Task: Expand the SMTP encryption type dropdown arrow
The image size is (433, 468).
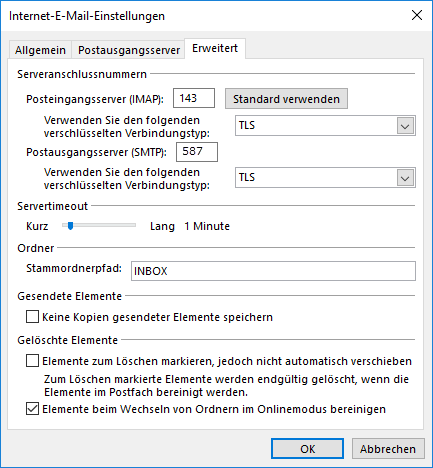Action: click(405, 178)
